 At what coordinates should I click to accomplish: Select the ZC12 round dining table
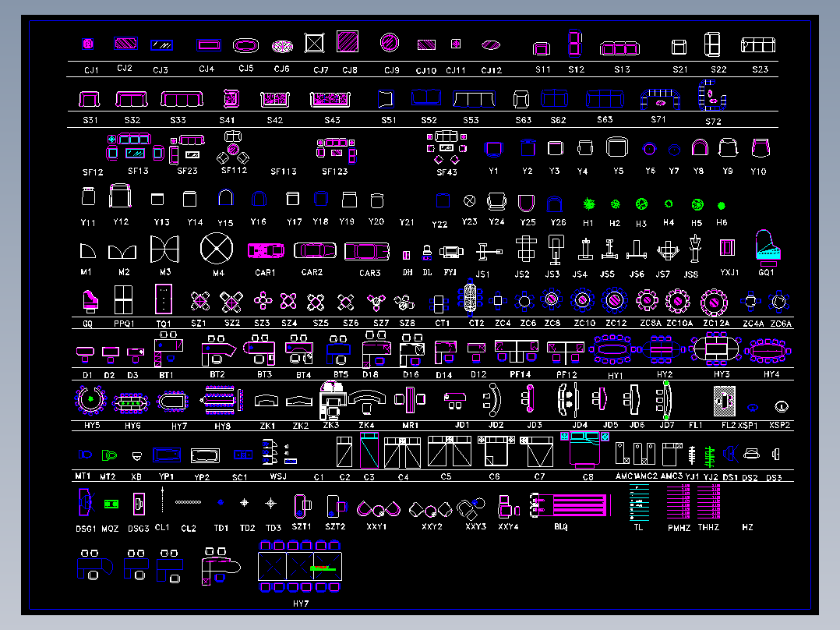[x=615, y=301]
